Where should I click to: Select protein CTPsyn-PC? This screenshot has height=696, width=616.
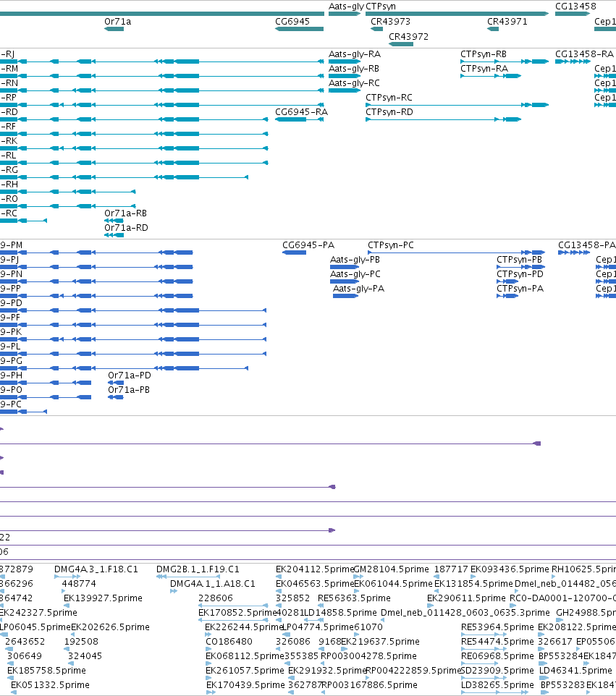pos(390,245)
